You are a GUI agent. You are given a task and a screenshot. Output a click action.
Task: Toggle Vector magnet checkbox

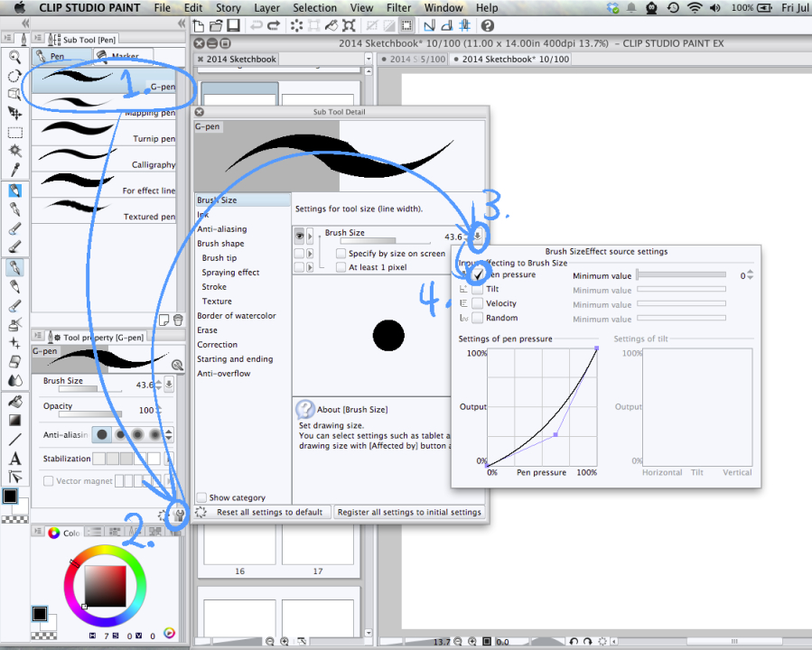pos(48,481)
